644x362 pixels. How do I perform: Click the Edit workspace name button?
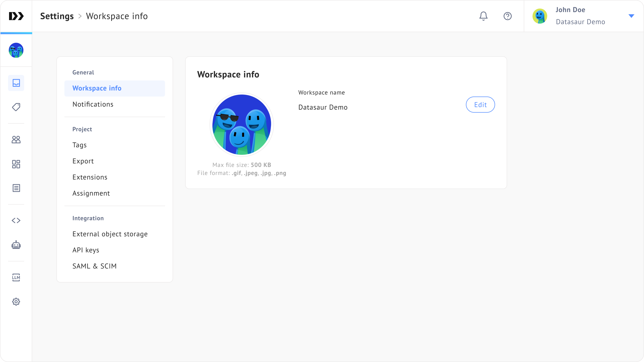pos(480,105)
